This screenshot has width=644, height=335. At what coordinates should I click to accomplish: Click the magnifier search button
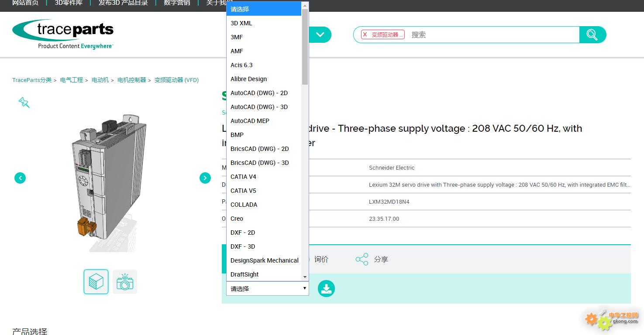592,35
